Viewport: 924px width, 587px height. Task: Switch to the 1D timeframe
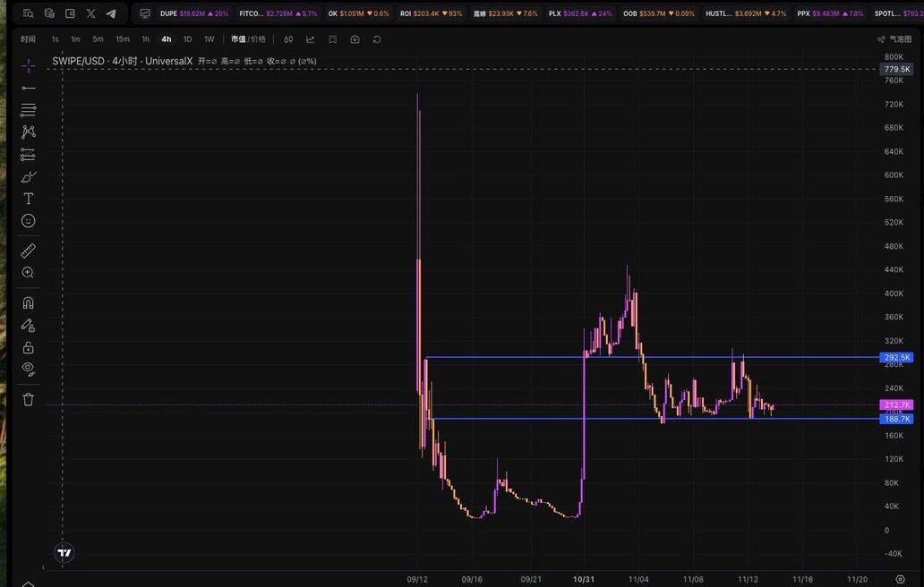[187, 39]
